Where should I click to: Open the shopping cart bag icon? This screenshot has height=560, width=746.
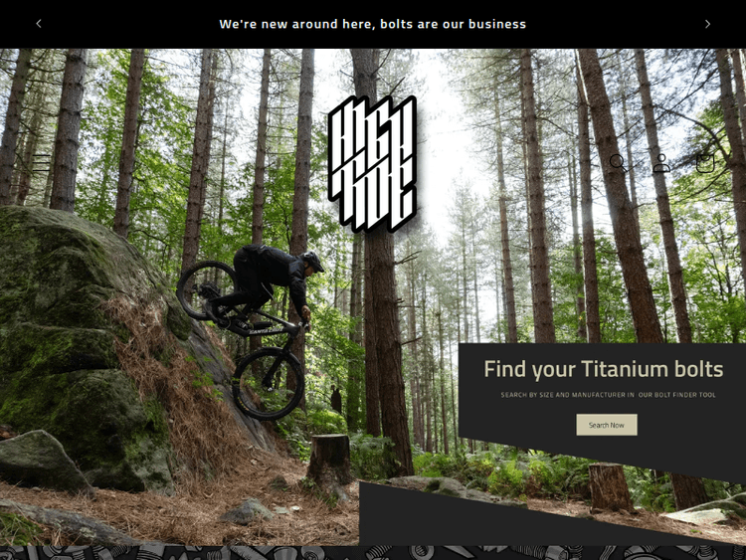[x=705, y=163]
